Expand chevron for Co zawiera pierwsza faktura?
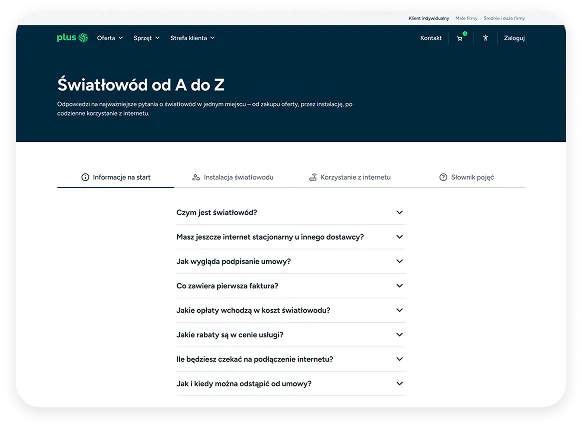The height and width of the screenshot is (428, 583). click(400, 286)
